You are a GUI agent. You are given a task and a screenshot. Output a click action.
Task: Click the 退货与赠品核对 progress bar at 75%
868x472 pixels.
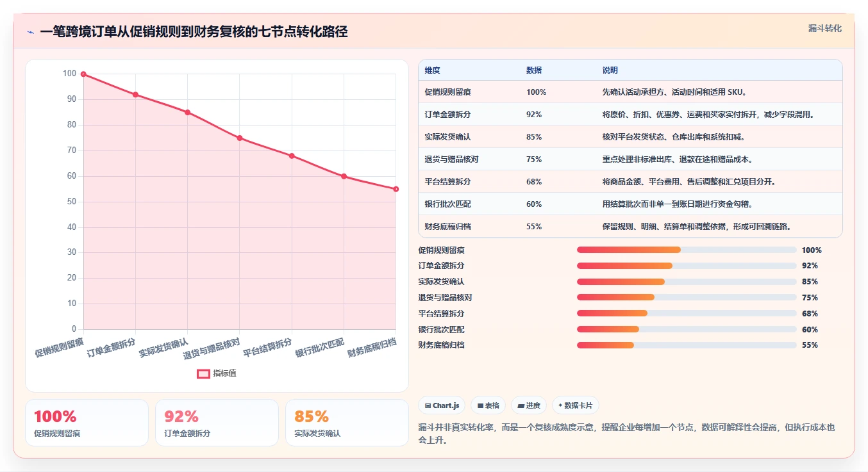click(x=687, y=297)
